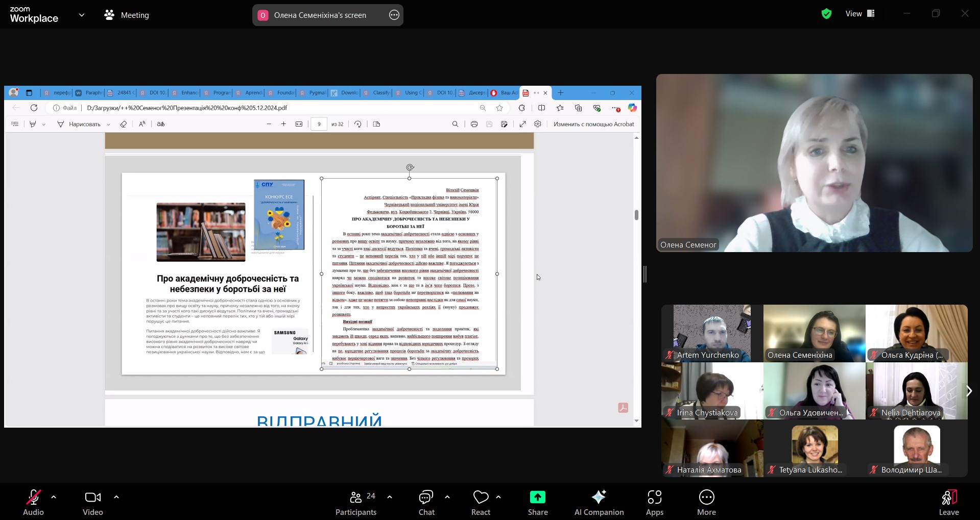This screenshot has height=520, width=980.
Task: Click fit to width icon
Action: [299, 124]
